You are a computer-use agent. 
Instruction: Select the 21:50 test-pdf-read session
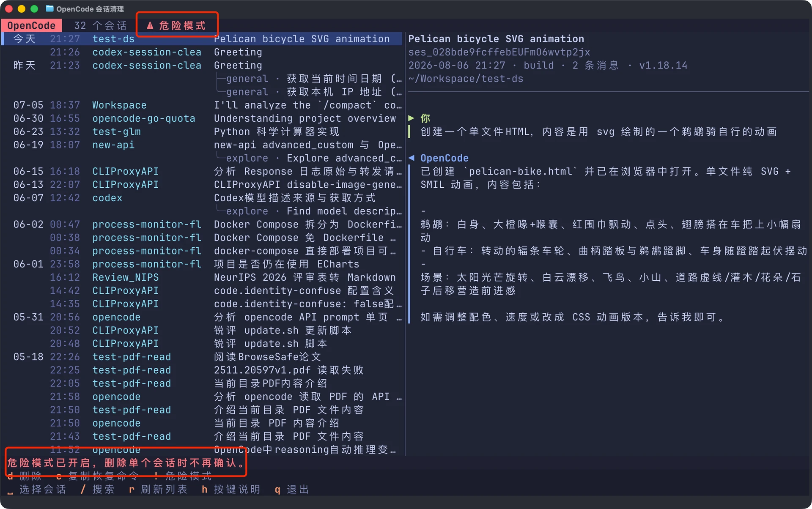(201, 410)
